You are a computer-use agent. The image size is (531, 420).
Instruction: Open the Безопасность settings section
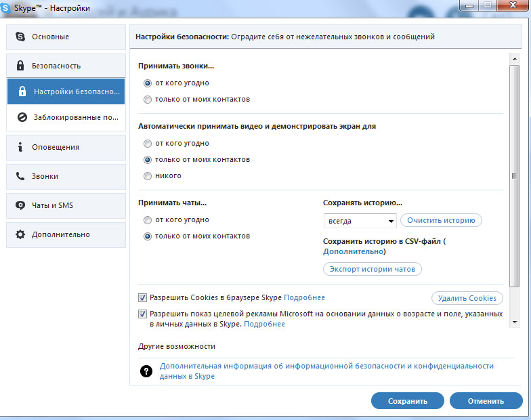pyautogui.click(x=66, y=66)
